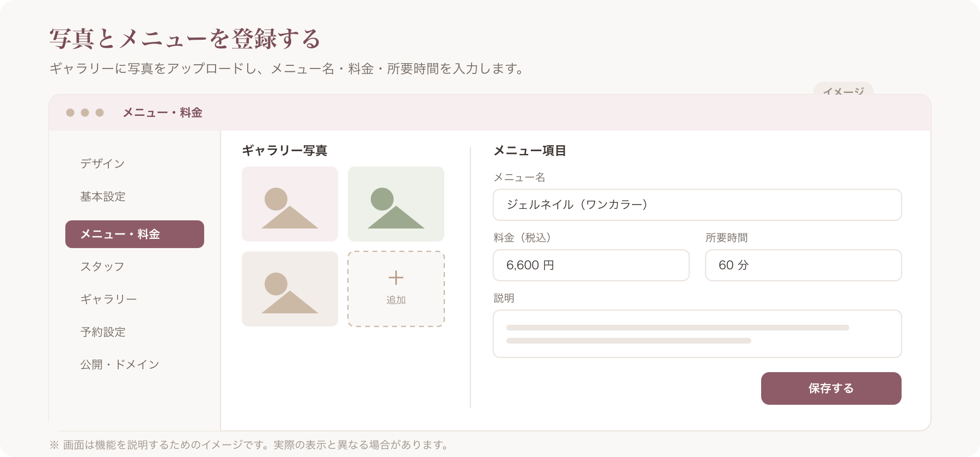980x457 pixels.
Task: Click the 保存する button
Action: [831, 388]
